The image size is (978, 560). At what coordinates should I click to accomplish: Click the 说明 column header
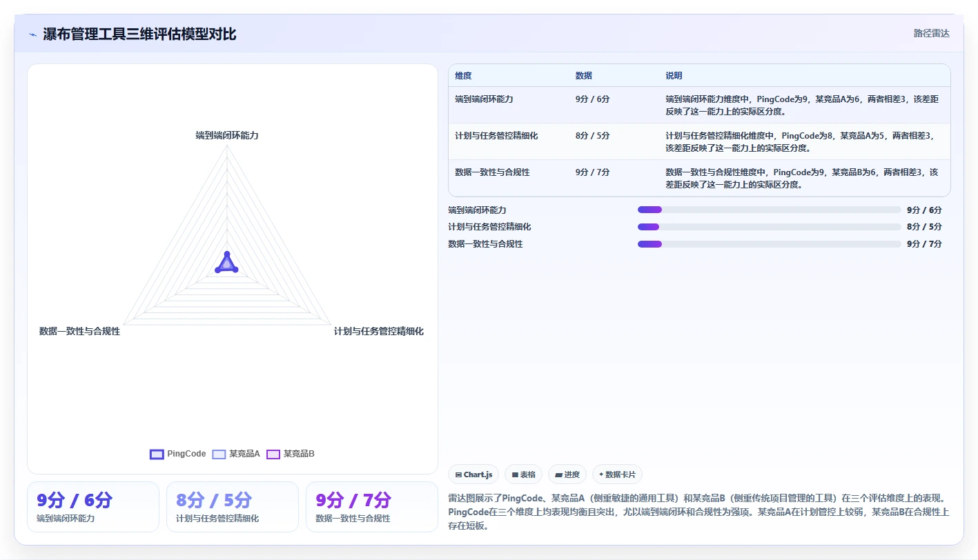click(674, 76)
